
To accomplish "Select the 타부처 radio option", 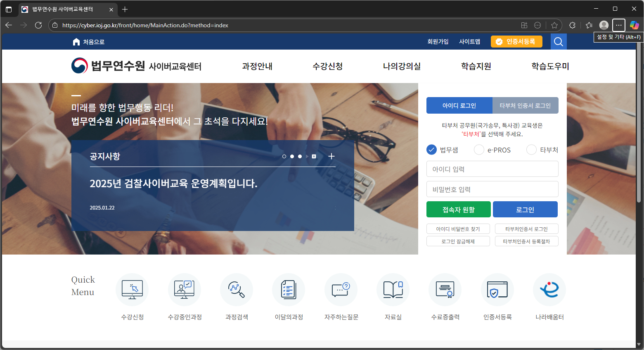I will click(531, 150).
